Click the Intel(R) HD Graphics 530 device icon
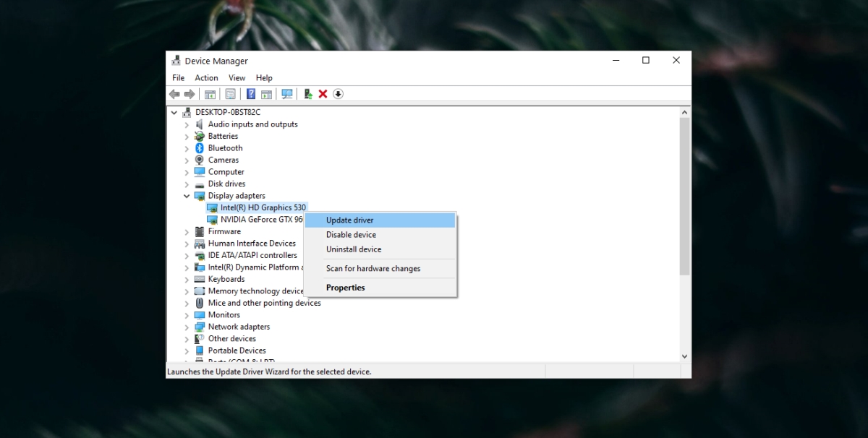Viewport: 868px width, 438px height. pos(212,207)
